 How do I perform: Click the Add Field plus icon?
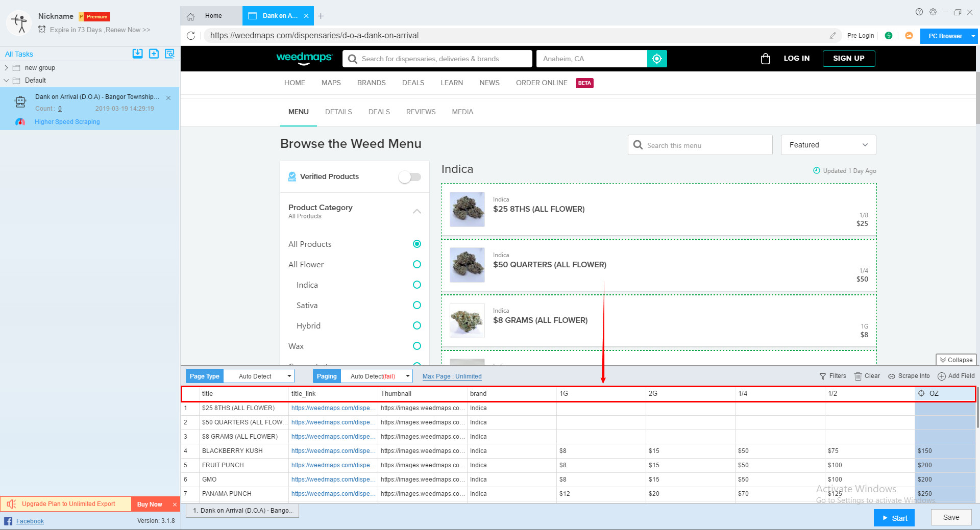(942, 376)
